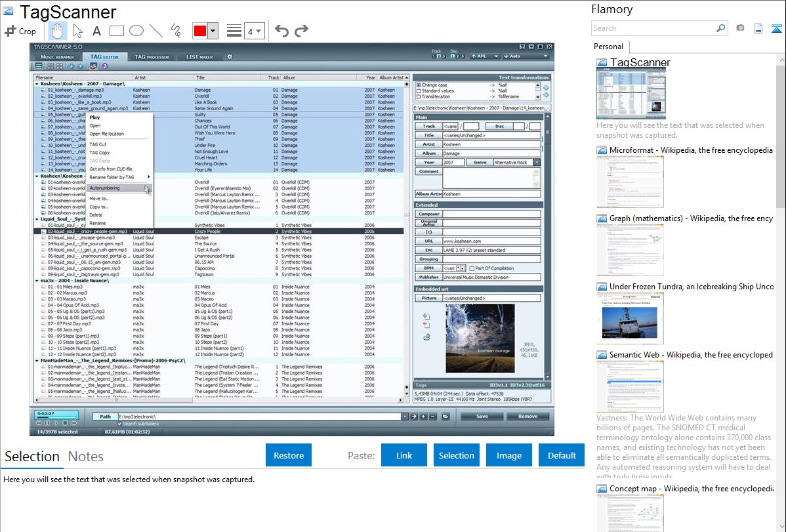Toggle the Change case checkbox
The image size is (786, 532).
click(419, 85)
